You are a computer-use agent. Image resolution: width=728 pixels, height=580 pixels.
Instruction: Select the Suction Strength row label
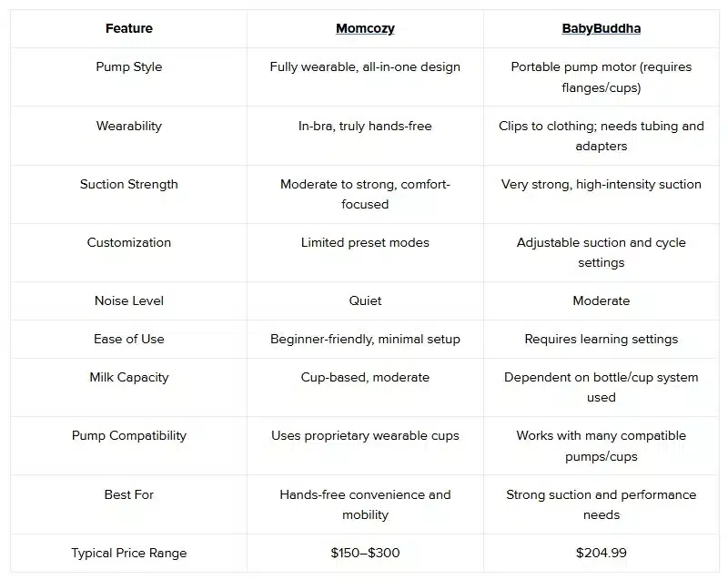coord(128,184)
